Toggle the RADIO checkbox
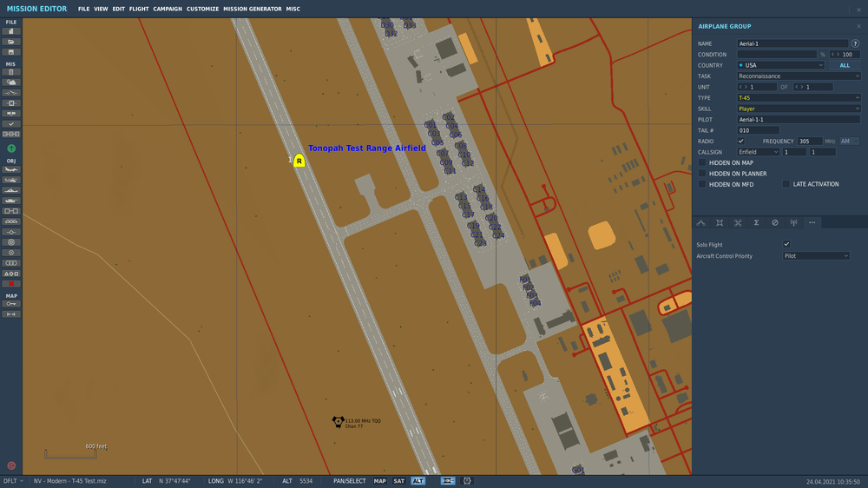868x488 pixels. [x=740, y=142]
